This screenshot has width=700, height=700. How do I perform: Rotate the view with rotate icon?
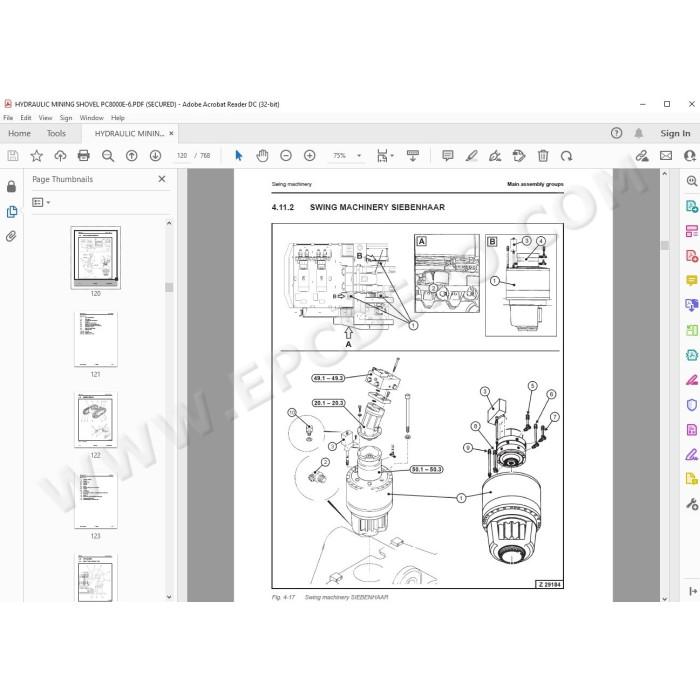[x=567, y=156]
